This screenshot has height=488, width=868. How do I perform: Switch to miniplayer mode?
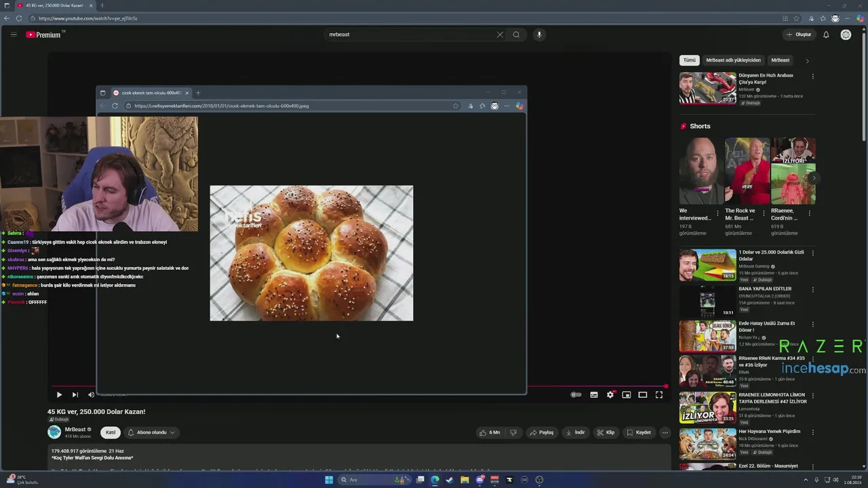click(x=627, y=394)
